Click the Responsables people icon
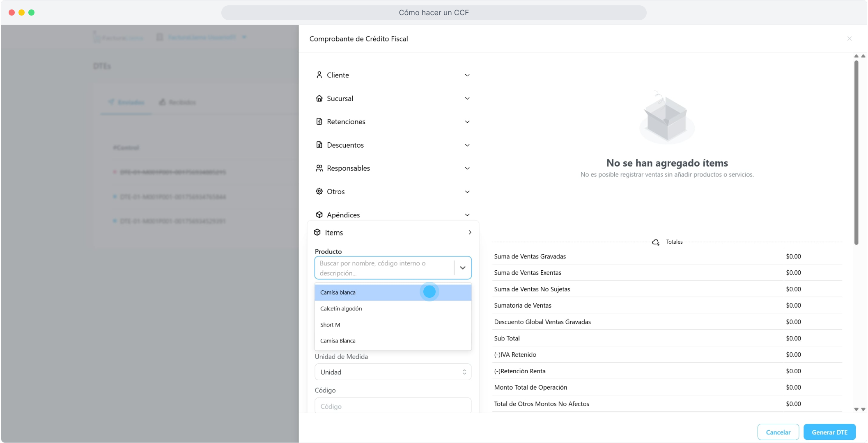The image size is (868, 443). [x=319, y=168]
